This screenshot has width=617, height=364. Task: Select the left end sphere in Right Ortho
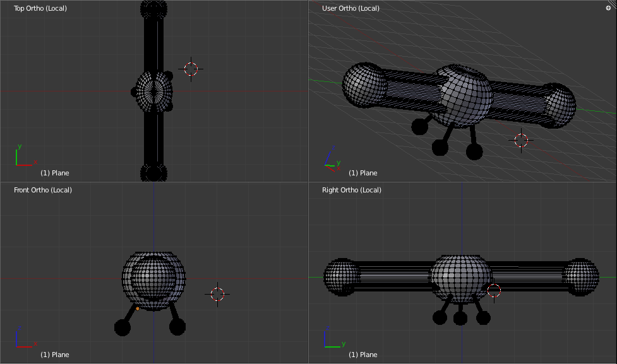[x=341, y=277]
